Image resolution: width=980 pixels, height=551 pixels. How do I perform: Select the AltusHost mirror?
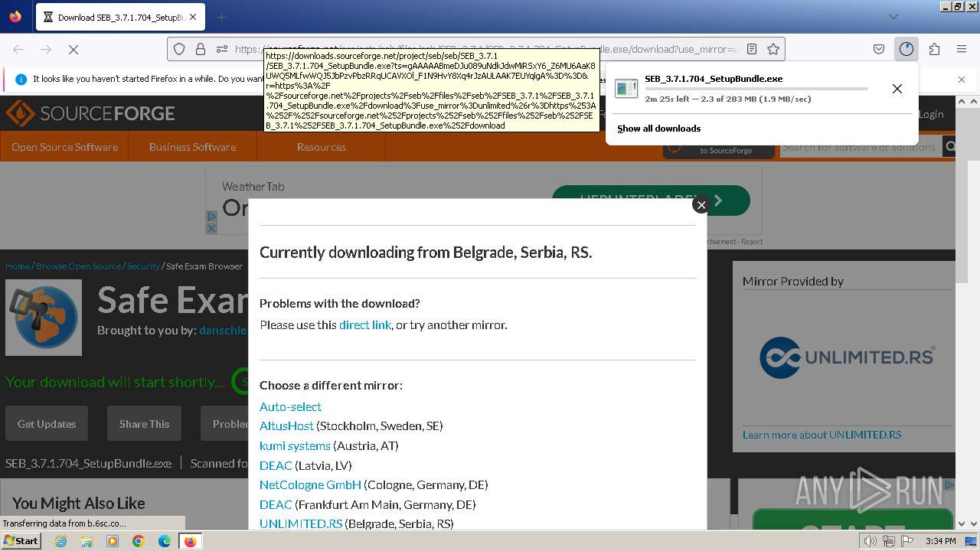[286, 425]
